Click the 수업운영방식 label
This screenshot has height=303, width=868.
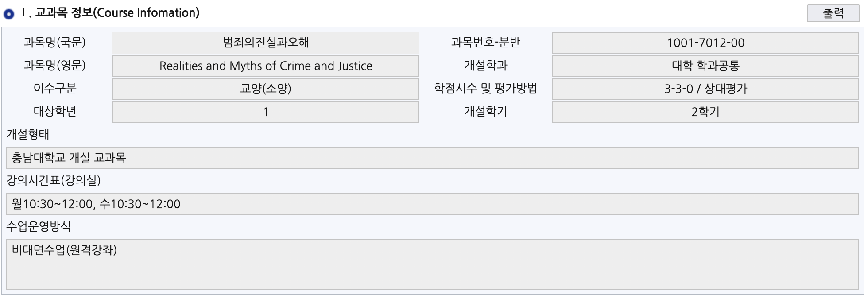(39, 226)
